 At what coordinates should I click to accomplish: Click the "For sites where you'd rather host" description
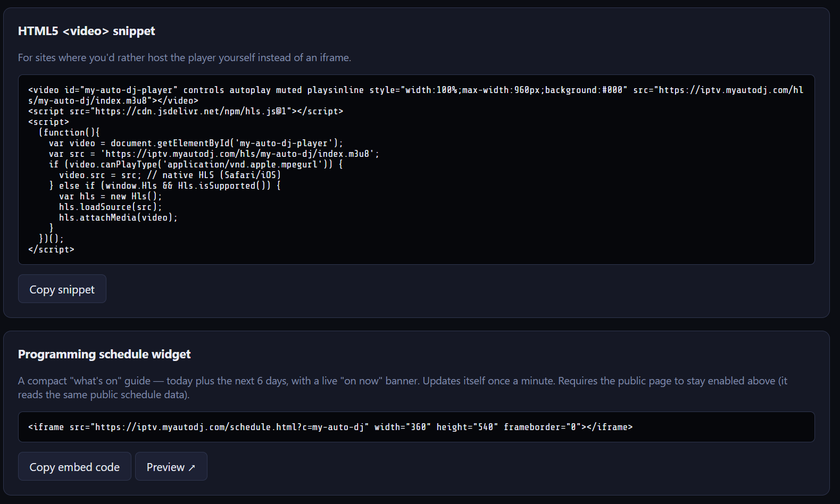[185, 57]
